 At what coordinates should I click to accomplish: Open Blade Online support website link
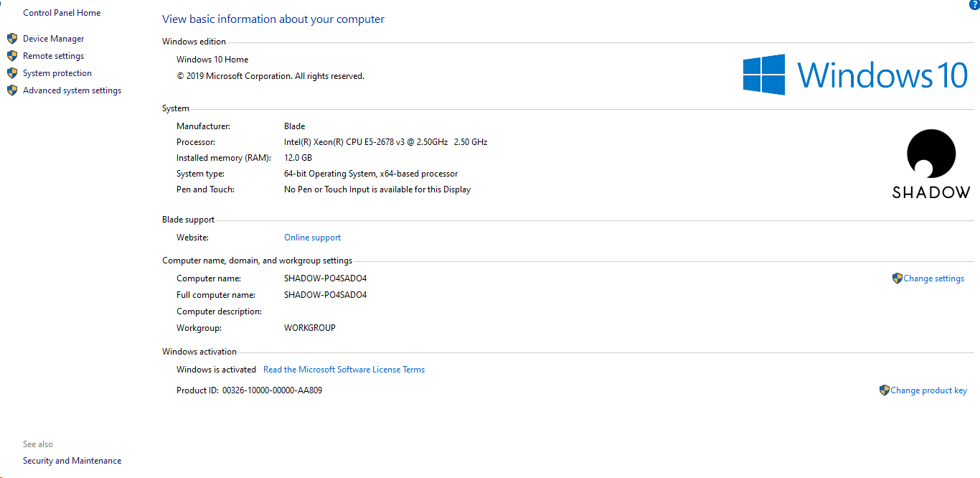[x=312, y=238]
